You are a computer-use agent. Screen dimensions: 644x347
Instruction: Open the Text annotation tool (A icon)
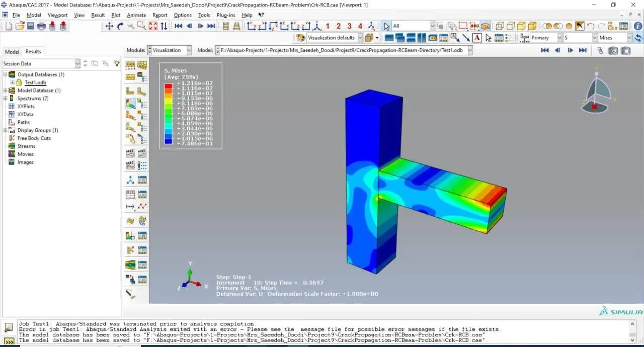pyautogui.click(x=477, y=38)
